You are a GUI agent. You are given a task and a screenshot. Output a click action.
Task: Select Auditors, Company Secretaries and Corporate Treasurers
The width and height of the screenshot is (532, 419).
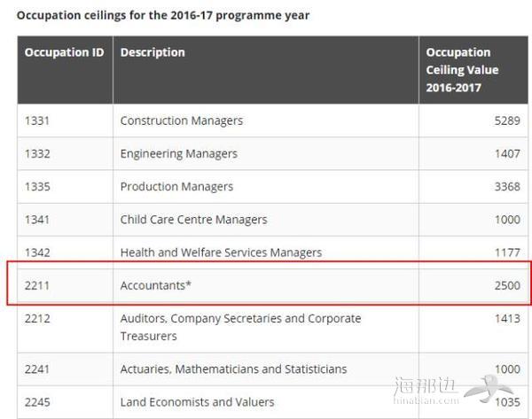click(240, 327)
